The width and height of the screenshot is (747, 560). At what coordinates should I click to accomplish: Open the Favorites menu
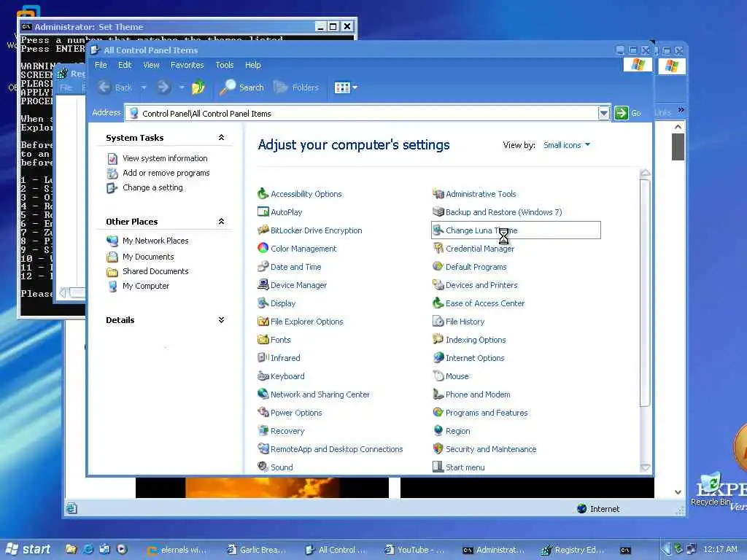tap(187, 65)
